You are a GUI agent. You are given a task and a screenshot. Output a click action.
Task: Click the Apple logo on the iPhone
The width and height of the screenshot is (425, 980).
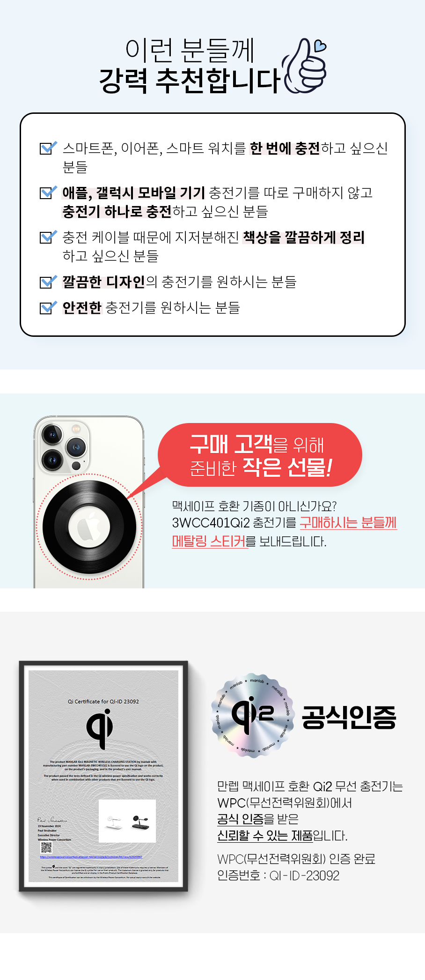tap(89, 527)
